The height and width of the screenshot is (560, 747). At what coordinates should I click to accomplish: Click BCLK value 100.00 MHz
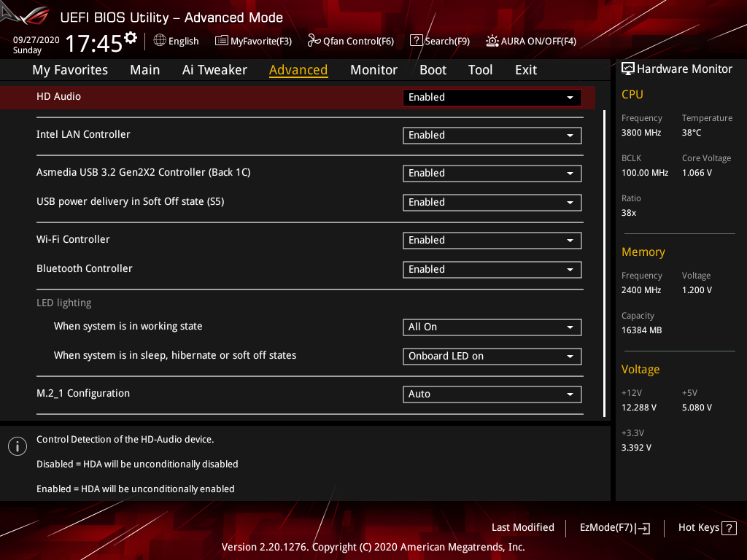645,173
